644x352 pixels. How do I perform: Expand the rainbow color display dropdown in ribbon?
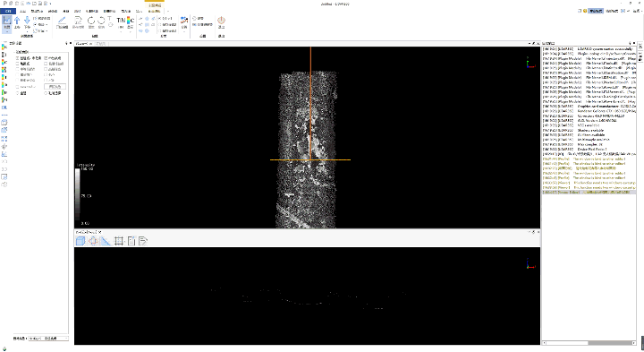(131, 27)
